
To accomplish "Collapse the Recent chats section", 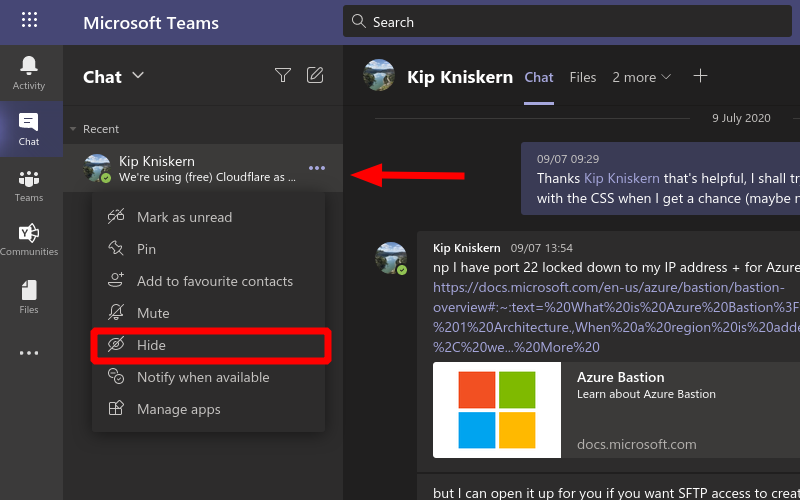I will pyautogui.click(x=73, y=129).
